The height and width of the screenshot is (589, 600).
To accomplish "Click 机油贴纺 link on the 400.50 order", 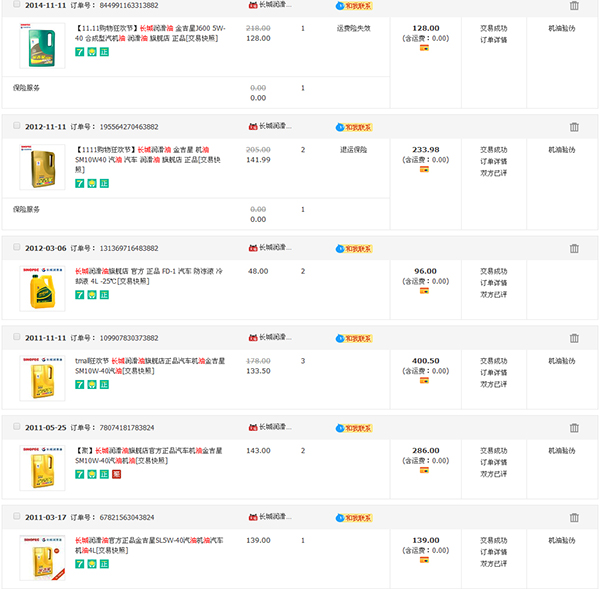I will tap(562, 360).
